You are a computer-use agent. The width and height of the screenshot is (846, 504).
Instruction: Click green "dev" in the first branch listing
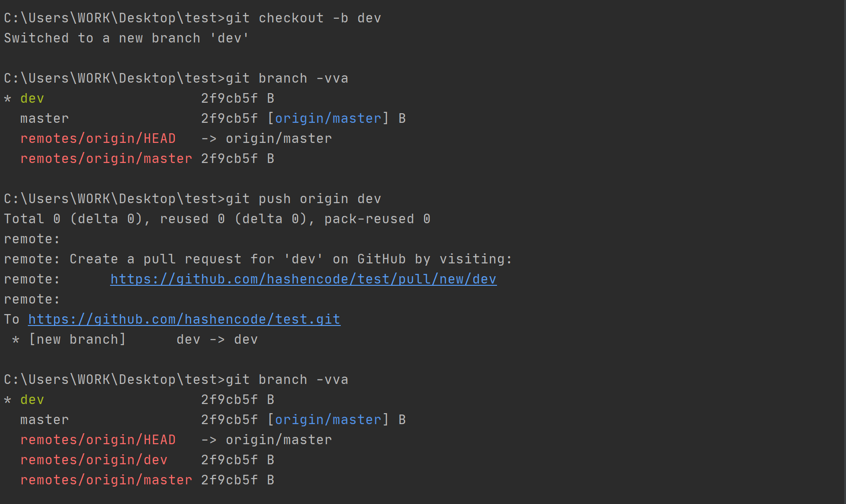coord(32,99)
